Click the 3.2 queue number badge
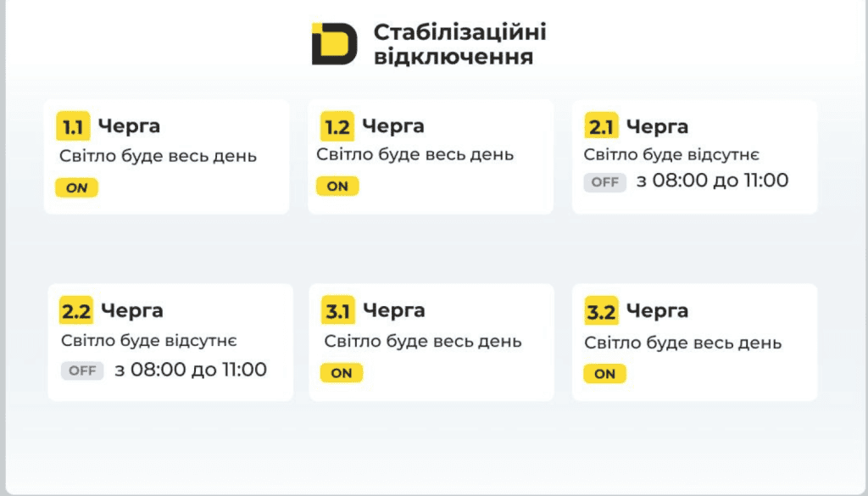Screen dimensions: 868x496 tap(601, 311)
